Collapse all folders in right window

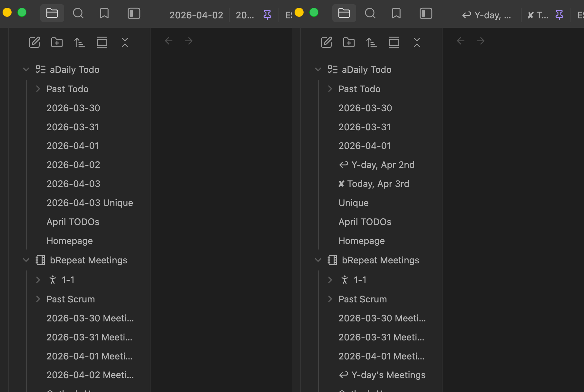click(x=417, y=42)
